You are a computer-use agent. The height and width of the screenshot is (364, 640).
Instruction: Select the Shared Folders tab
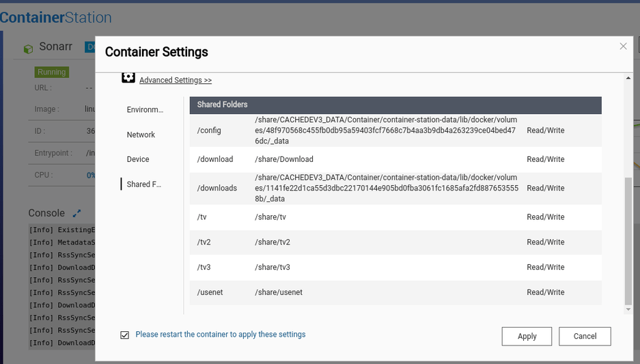[x=142, y=184]
